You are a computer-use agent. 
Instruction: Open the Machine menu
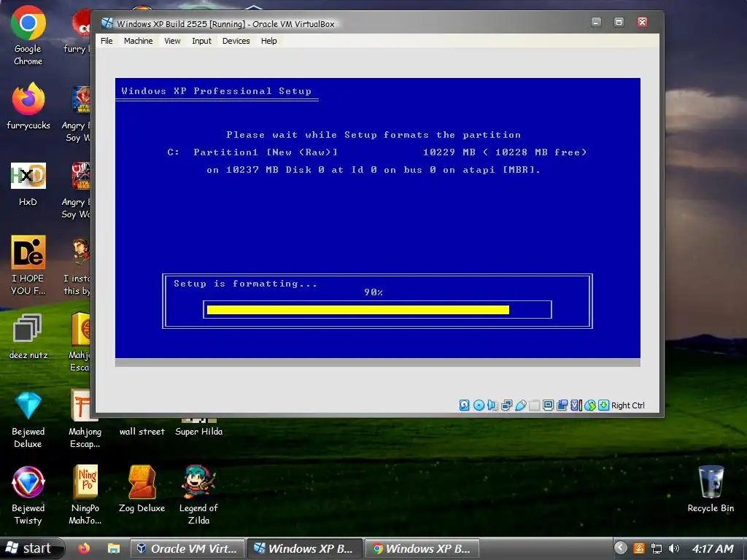pos(138,41)
